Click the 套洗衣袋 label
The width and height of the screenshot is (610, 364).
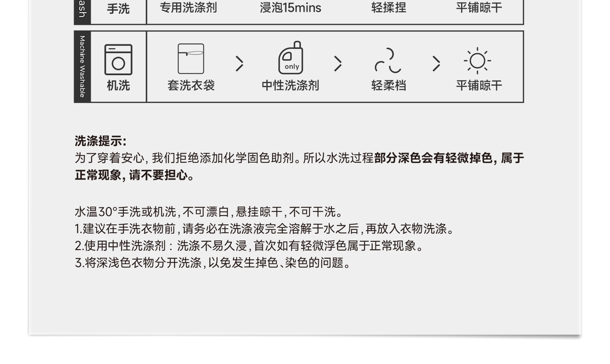click(191, 85)
